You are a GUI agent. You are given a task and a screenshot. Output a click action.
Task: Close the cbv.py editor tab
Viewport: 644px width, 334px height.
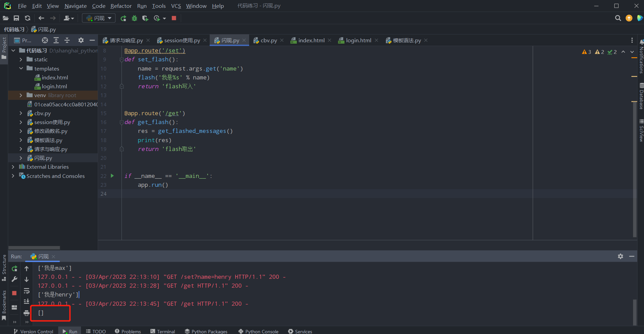coord(282,40)
